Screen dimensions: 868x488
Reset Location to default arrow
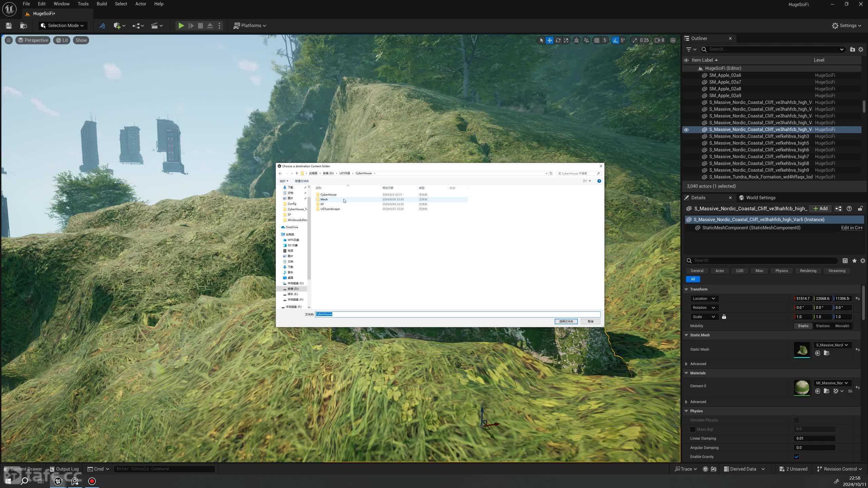coord(857,299)
